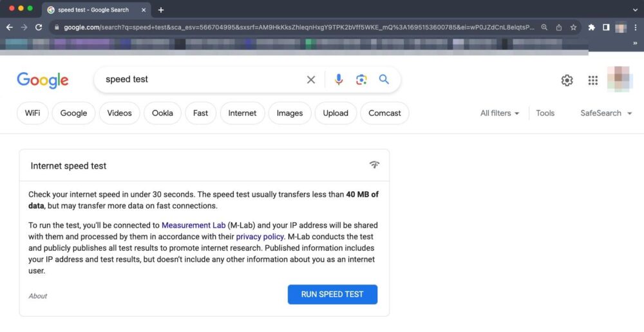Expand the tab search chevron
Viewport: 644px width, 332px height.
pyautogui.click(x=636, y=10)
